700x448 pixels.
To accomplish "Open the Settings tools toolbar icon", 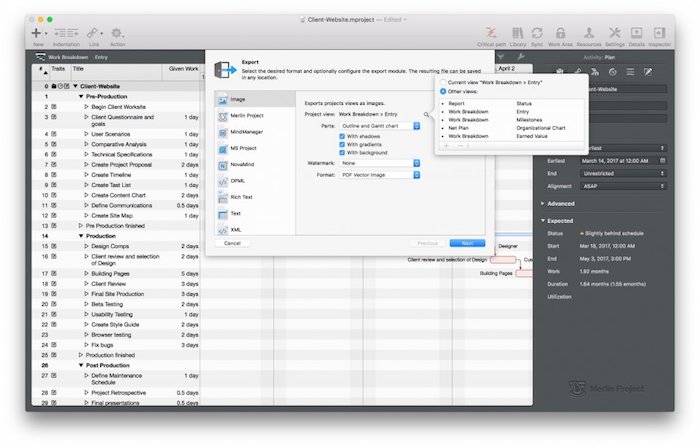I will [x=615, y=33].
